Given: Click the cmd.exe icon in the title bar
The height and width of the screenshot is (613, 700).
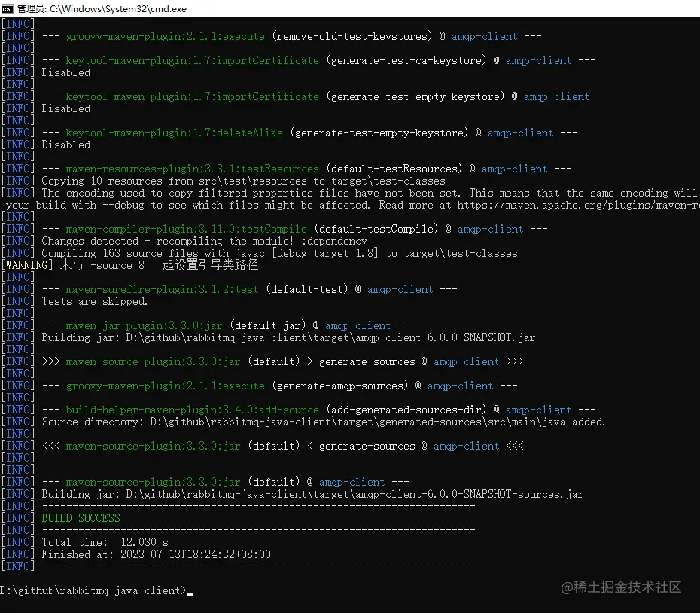Looking at the screenshot, I should tap(8, 8).
